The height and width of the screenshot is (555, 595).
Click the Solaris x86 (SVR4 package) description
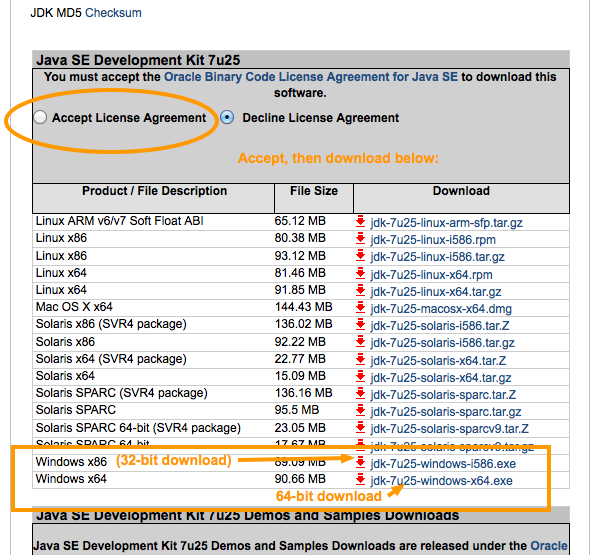(111, 324)
